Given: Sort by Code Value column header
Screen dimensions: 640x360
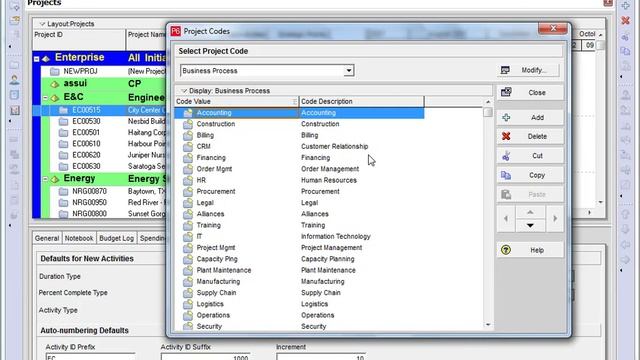Looking at the screenshot, I should pos(236,101).
